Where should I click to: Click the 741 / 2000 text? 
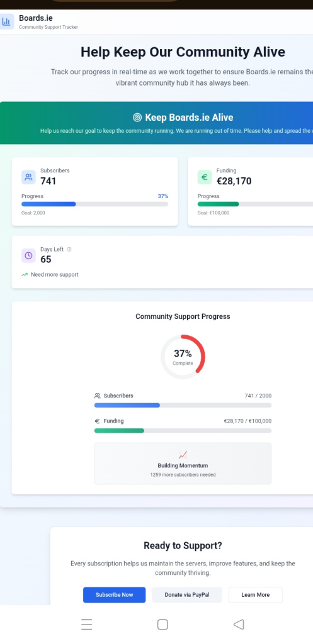click(258, 396)
